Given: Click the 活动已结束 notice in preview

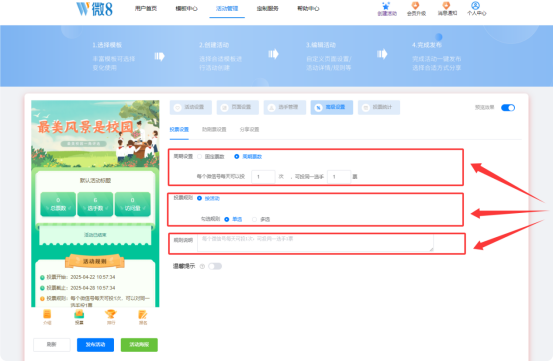Looking at the screenshot, I should click(95, 235).
